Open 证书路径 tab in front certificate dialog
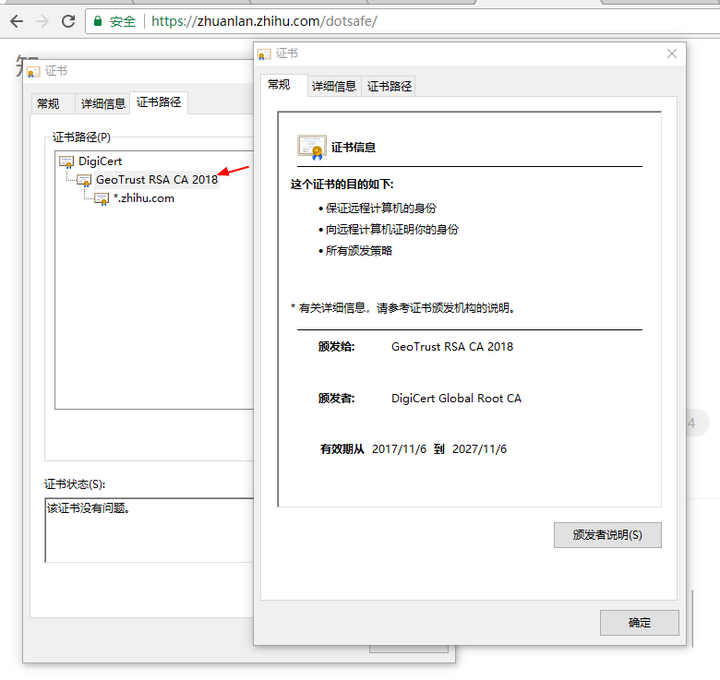 [x=389, y=86]
